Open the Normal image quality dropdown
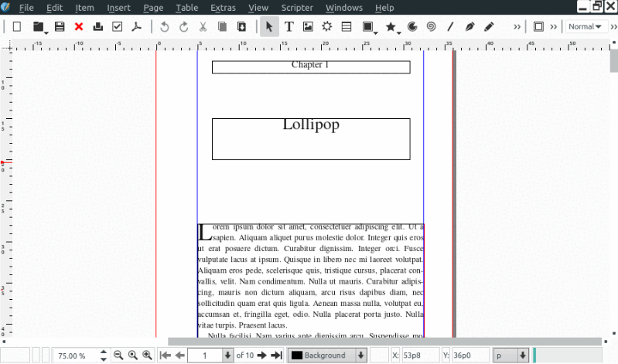Image resolution: width=618 pixels, height=364 pixels. (585, 27)
